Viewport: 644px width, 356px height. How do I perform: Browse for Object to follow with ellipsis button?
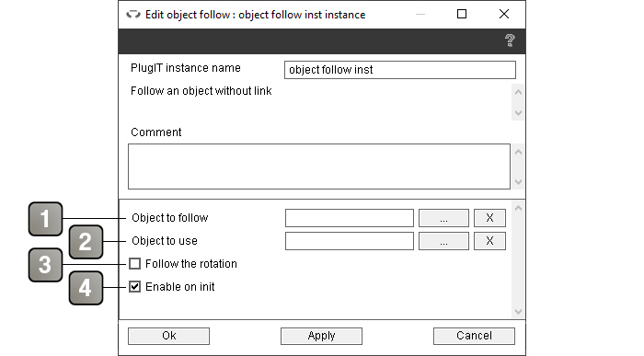pyautogui.click(x=443, y=218)
